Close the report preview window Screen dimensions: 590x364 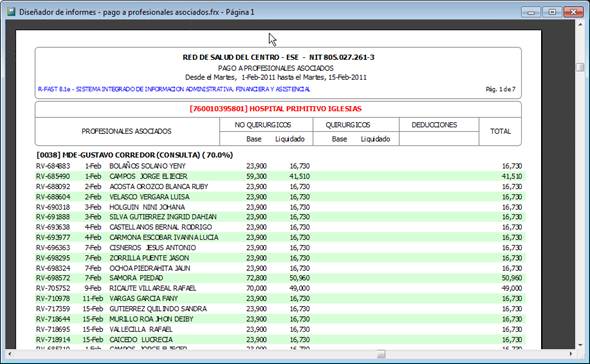point(573,12)
